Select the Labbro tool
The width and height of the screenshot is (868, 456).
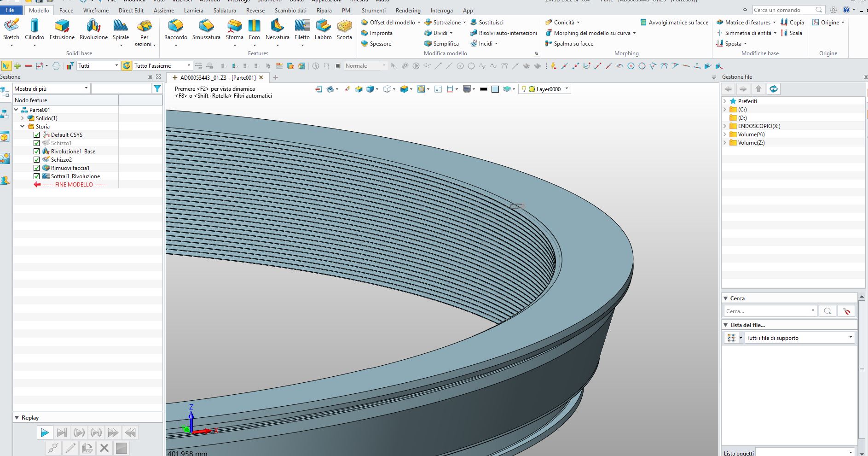tap(323, 30)
